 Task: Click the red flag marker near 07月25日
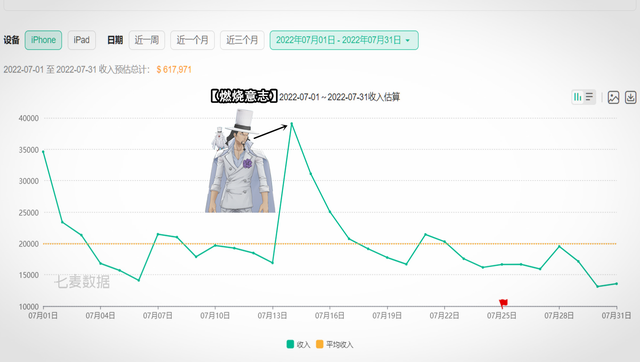503,303
